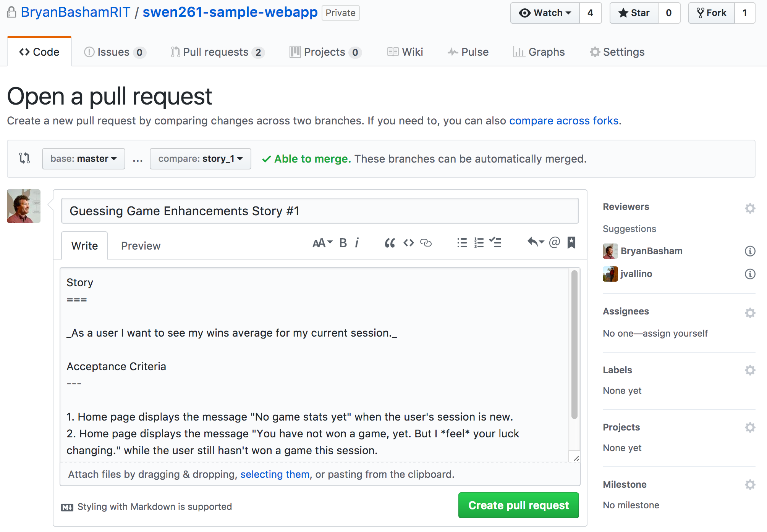The width and height of the screenshot is (767, 532).
Task: Add a link using the link icon
Action: click(426, 243)
